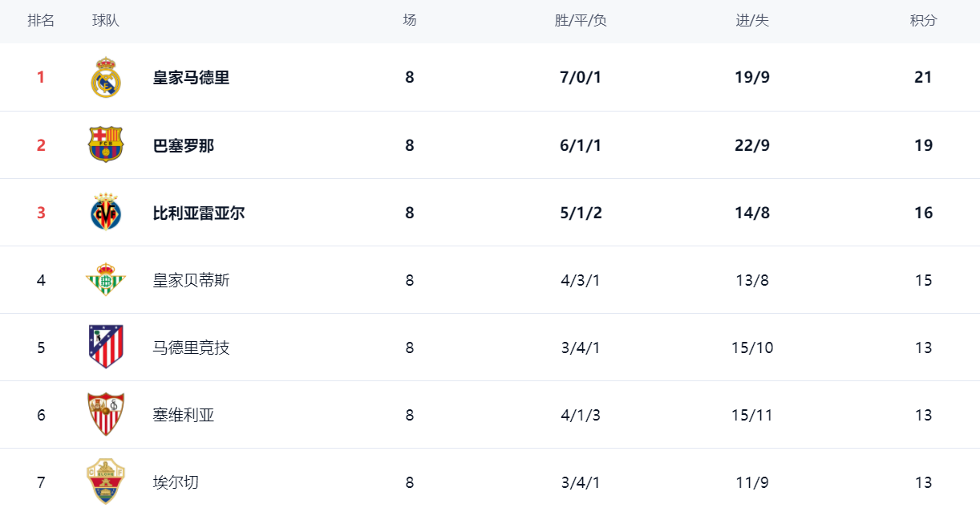Open the 皇家马德里 team link
980x512 pixels.
[191, 78]
